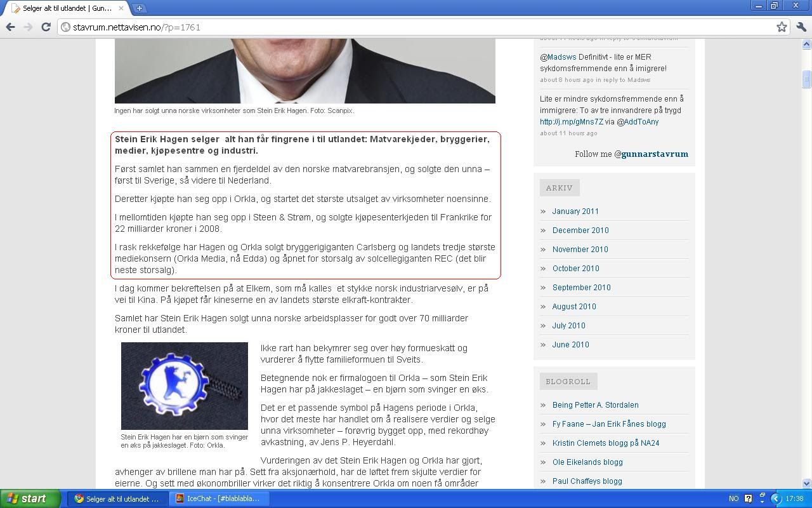Click the BLOGROLL section heading
This screenshot has height=508, width=812.
tap(568, 382)
